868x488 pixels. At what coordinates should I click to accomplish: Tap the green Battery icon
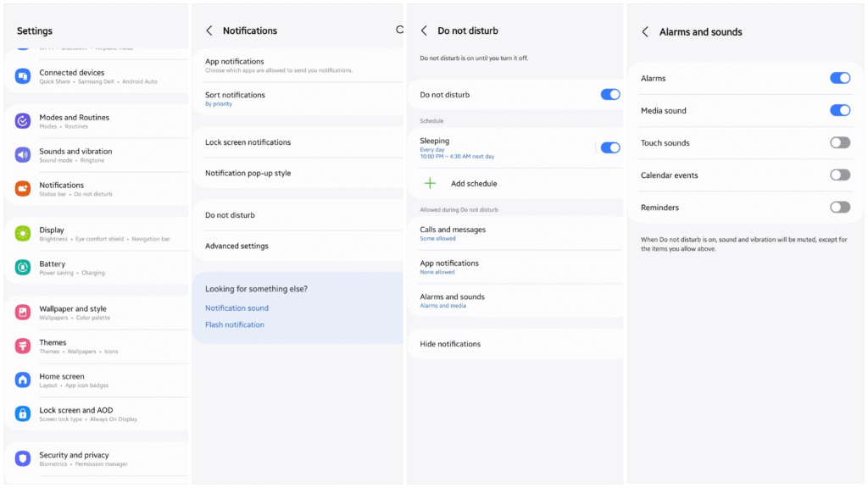tap(23, 268)
